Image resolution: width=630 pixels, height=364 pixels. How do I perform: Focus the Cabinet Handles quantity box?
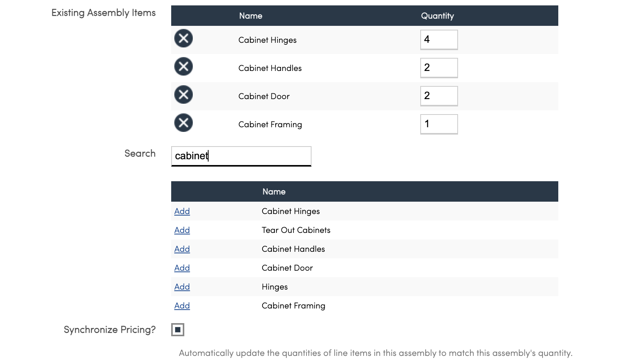[x=439, y=68]
